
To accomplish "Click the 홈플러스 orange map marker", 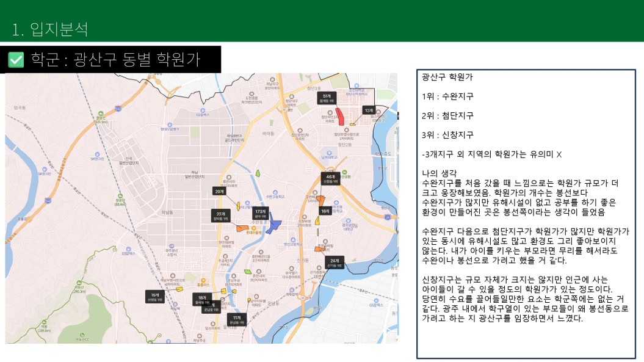I will click(203, 280).
